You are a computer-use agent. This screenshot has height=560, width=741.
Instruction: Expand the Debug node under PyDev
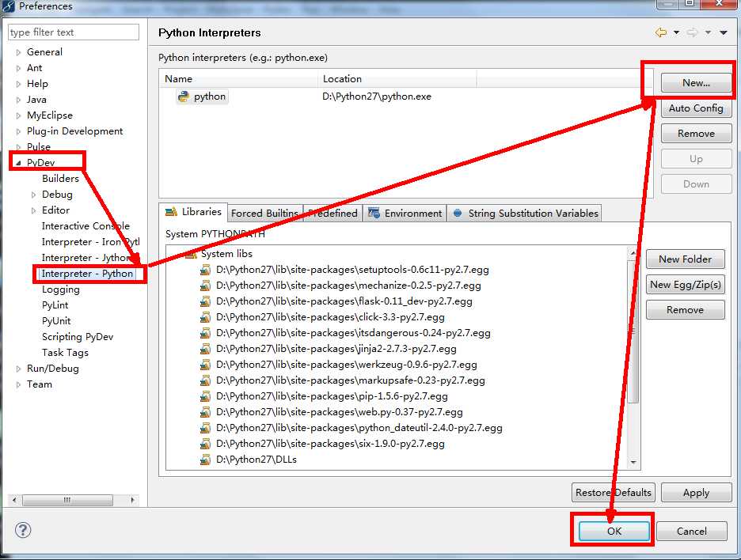33,195
